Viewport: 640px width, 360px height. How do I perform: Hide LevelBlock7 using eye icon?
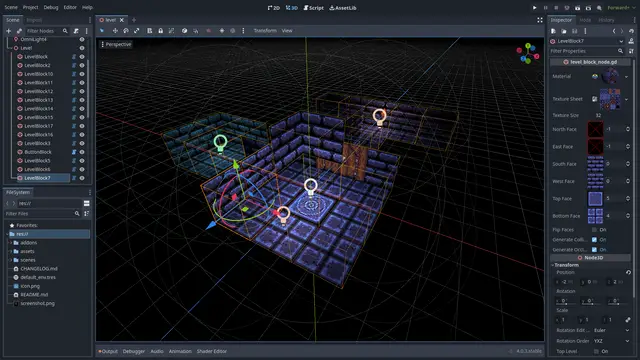[x=82, y=178]
